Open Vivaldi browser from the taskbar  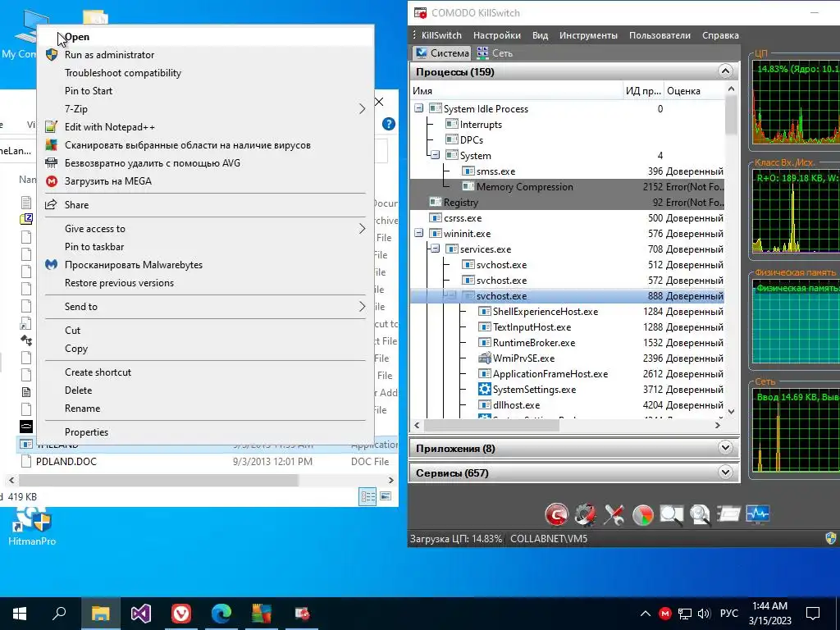[x=181, y=614]
